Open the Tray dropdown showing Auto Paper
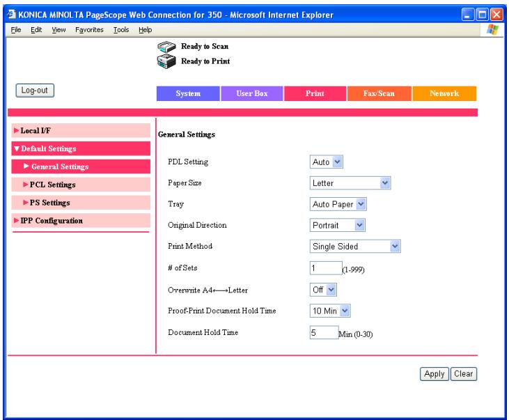The image size is (509, 420). click(338, 204)
